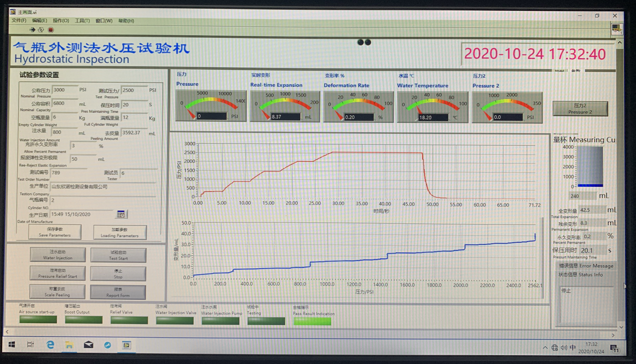Image resolution: width=636 pixels, height=364 pixels.
Task: Click the Run Continuously toolbar icon
Action: [41, 30]
